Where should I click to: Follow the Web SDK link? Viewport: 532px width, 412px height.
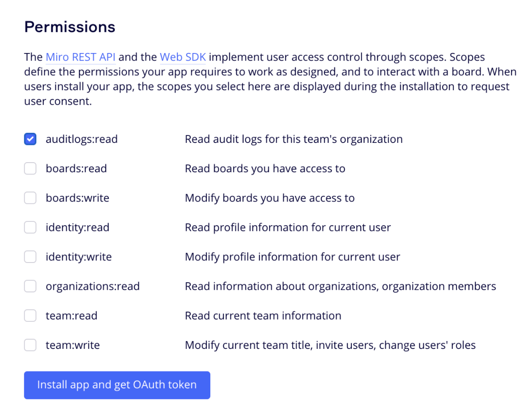[183, 57]
